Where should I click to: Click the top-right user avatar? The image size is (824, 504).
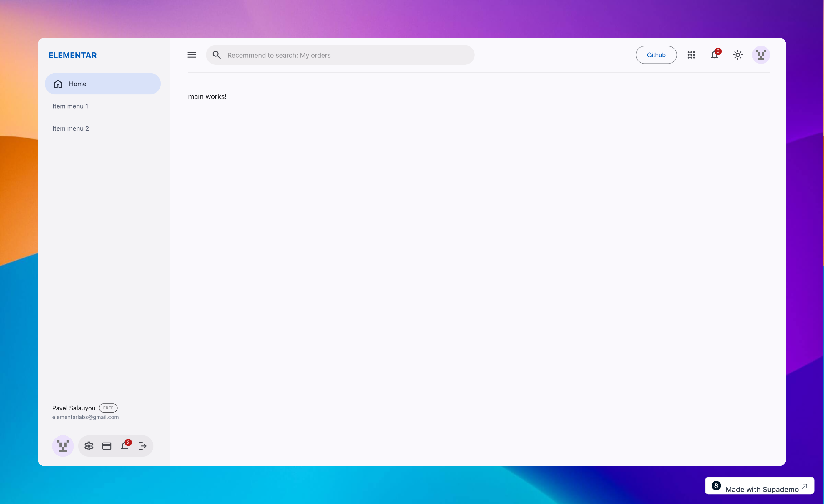761,55
